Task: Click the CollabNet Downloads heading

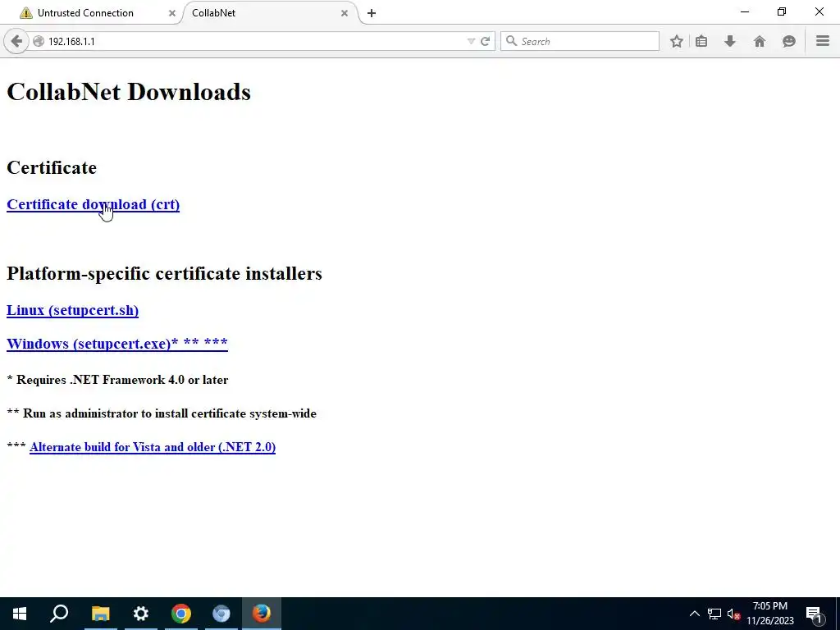Action: [x=129, y=92]
